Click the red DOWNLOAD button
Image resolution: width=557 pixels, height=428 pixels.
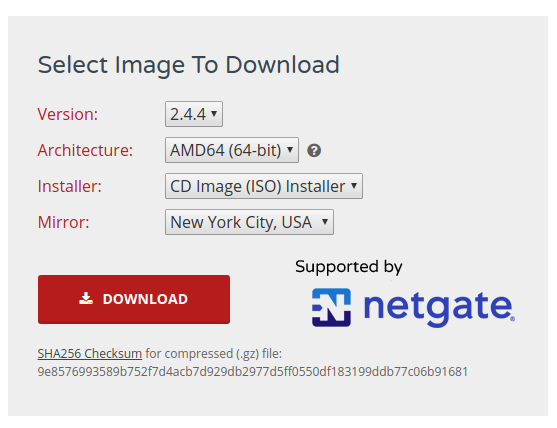pyautogui.click(x=134, y=299)
